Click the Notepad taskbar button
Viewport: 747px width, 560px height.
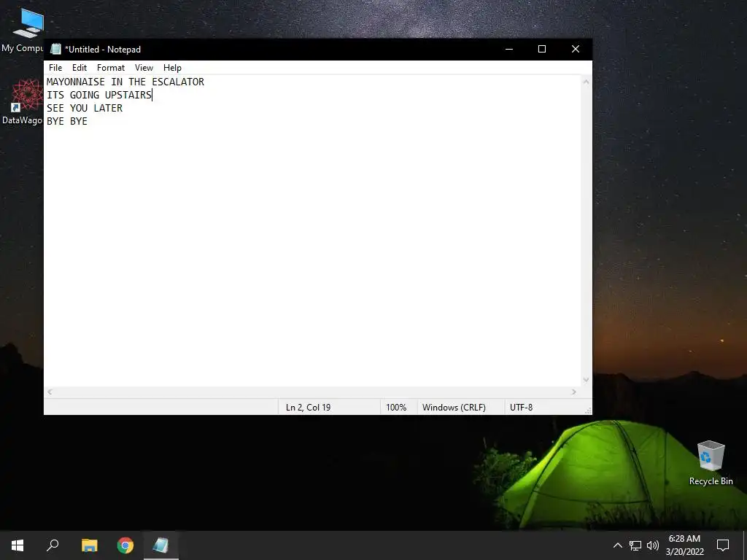[161, 545]
